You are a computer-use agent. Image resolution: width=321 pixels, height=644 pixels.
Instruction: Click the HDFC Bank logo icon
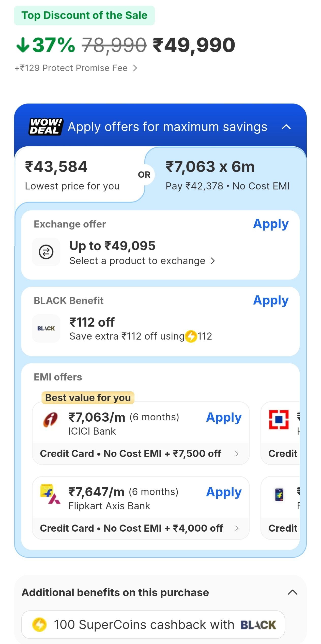click(x=279, y=419)
